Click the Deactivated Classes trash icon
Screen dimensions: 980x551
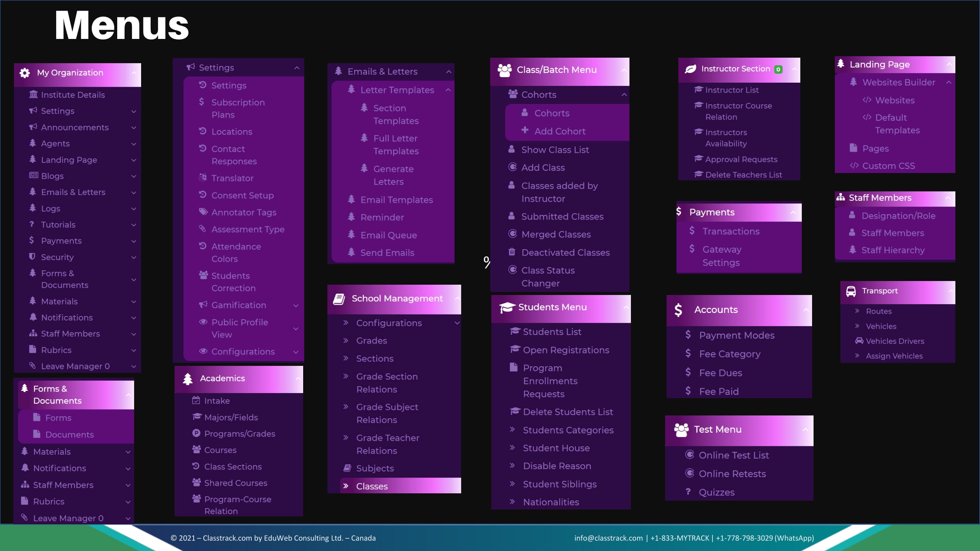pyautogui.click(x=512, y=252)
